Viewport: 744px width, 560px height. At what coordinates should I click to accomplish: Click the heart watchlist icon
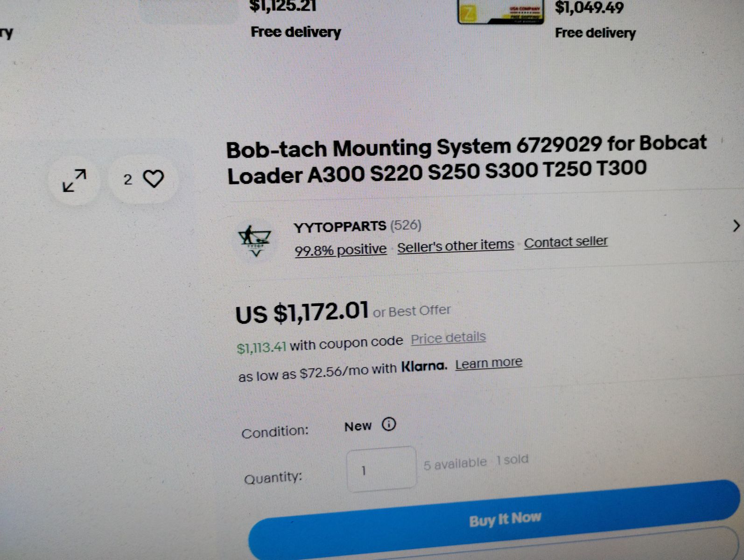click(x=154, y=179)
